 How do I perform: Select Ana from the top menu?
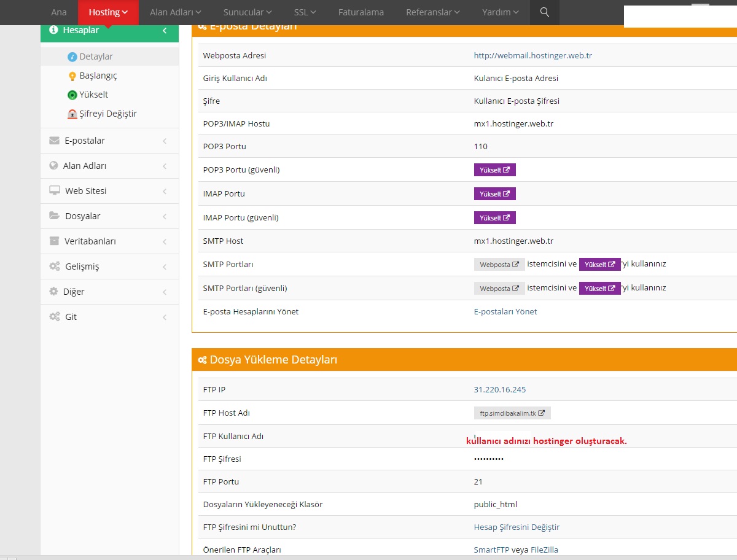pos(58,12)
